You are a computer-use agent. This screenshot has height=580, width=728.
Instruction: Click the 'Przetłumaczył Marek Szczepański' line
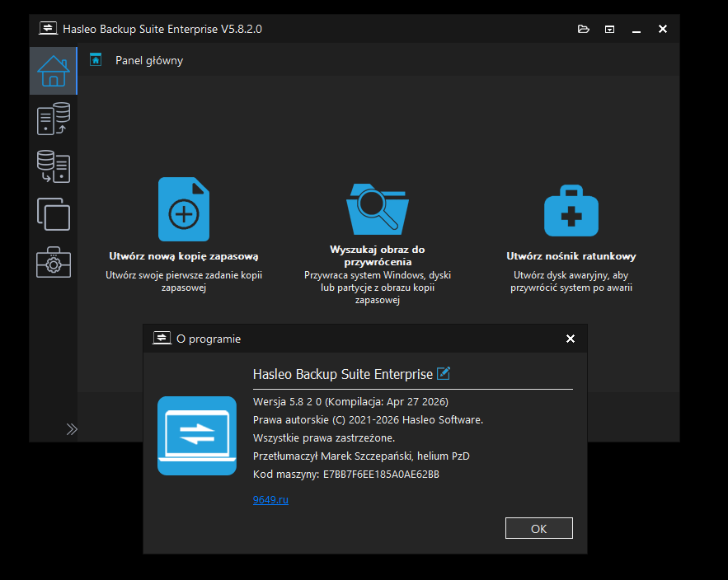(361, 456)
